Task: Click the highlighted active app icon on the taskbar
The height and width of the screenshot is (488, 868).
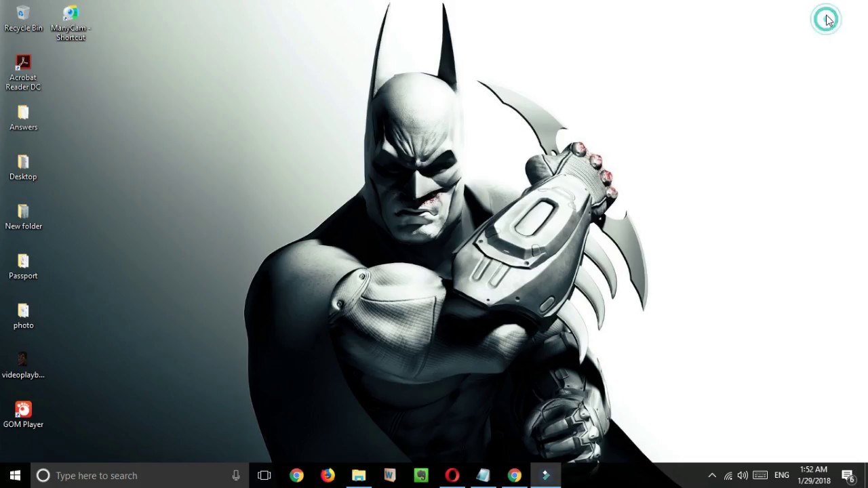Action: click(546, 475)
